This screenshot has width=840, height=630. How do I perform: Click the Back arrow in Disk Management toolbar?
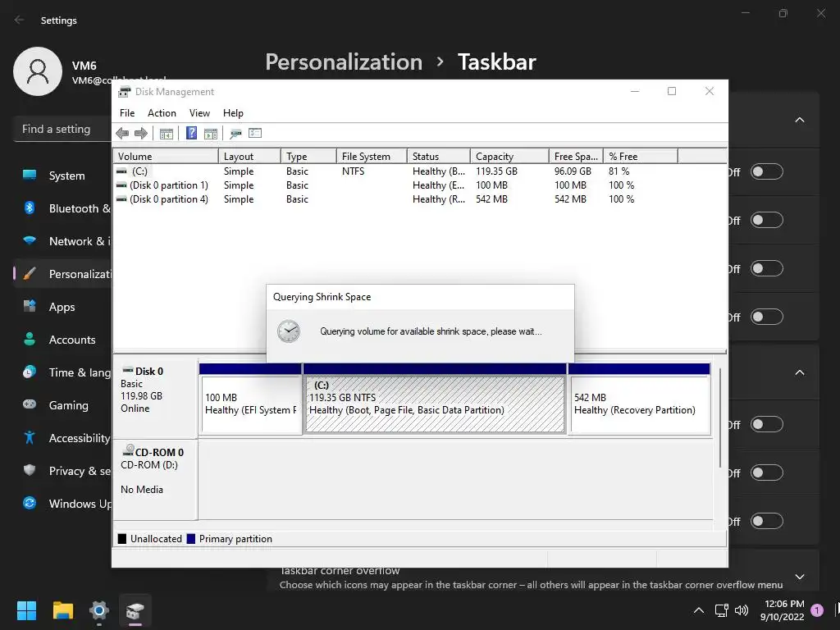coord(122,134)
